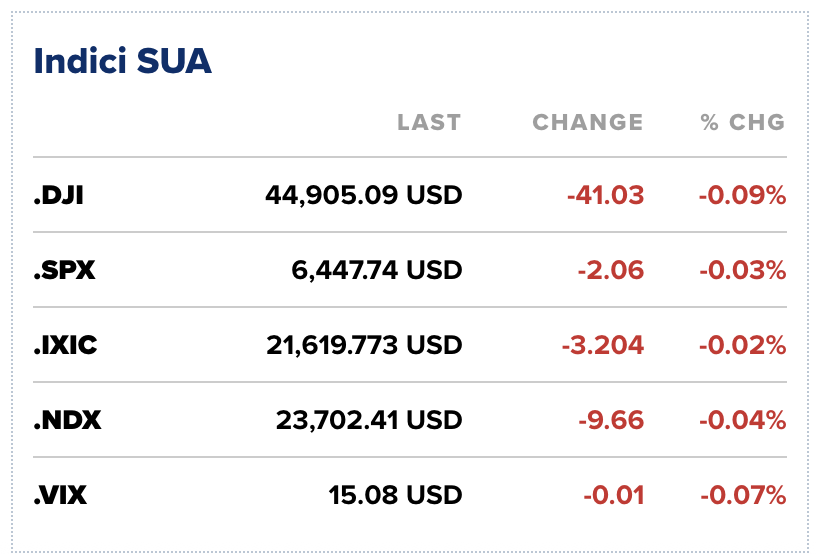Select the 44,905.09 USD last price

(x=364, y=195)
